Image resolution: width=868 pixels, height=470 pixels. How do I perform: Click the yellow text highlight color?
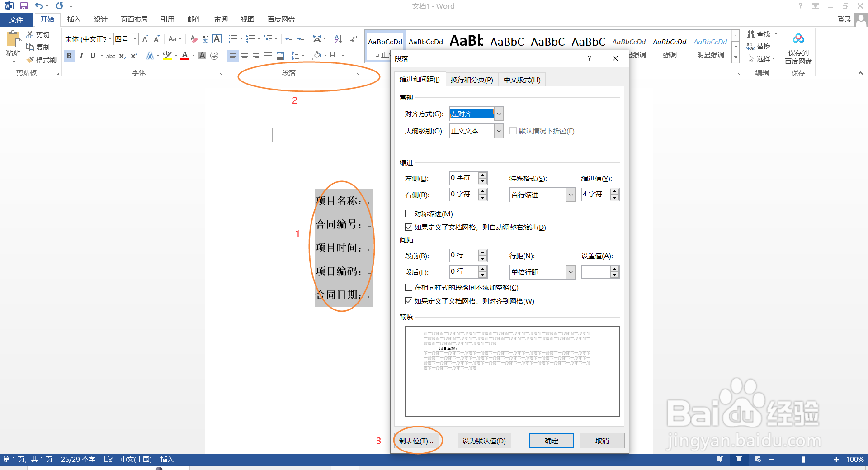coord(167,56)
